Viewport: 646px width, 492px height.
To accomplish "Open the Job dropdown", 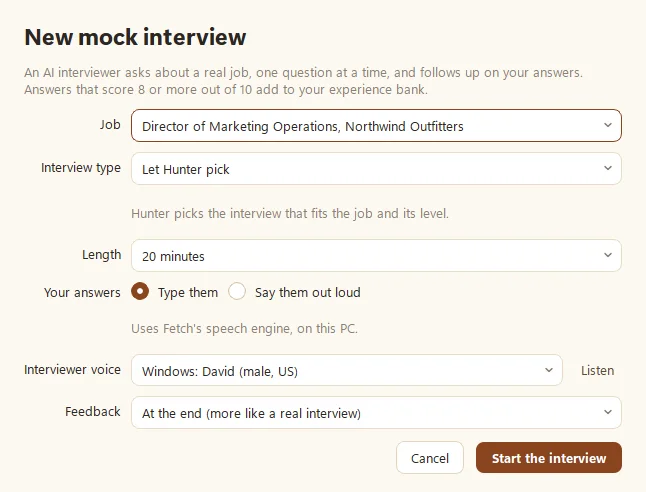I will 376,126.
